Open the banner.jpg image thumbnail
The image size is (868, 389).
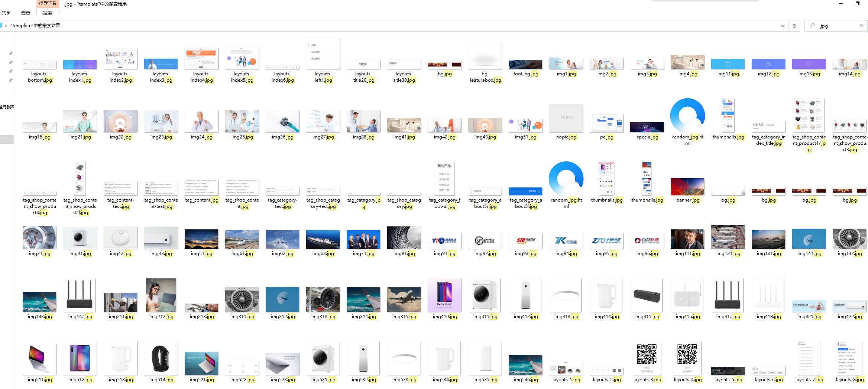[x=687, y=187]
